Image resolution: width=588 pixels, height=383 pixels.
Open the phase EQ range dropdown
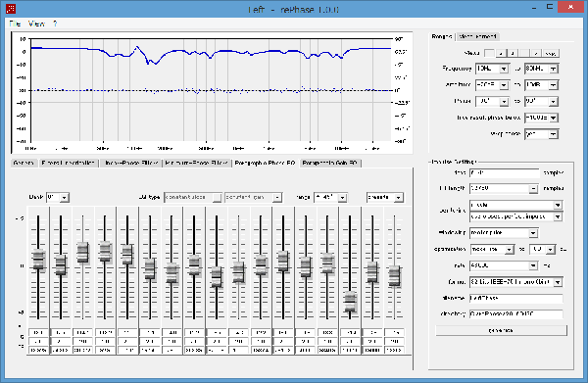coord(342,198)
